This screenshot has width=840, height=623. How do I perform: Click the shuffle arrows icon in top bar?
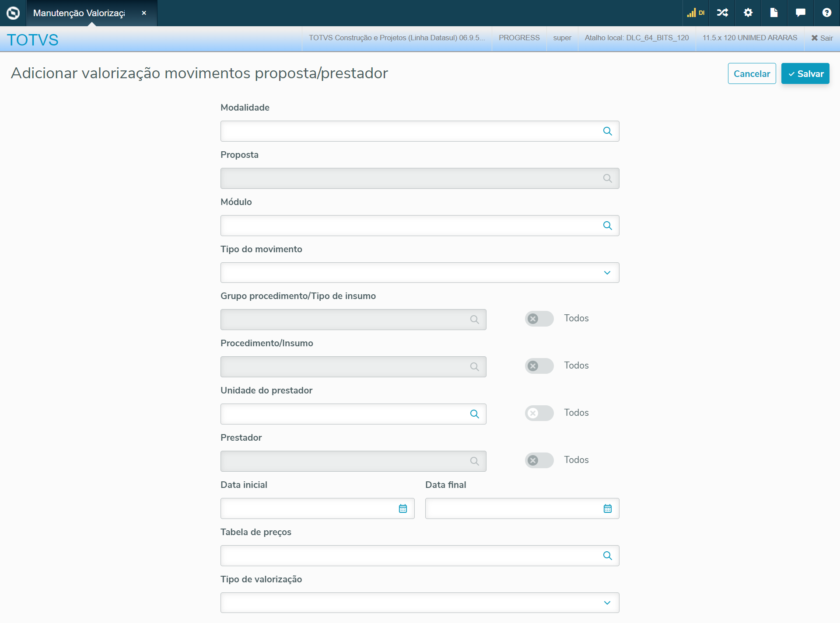click(722, 13)
